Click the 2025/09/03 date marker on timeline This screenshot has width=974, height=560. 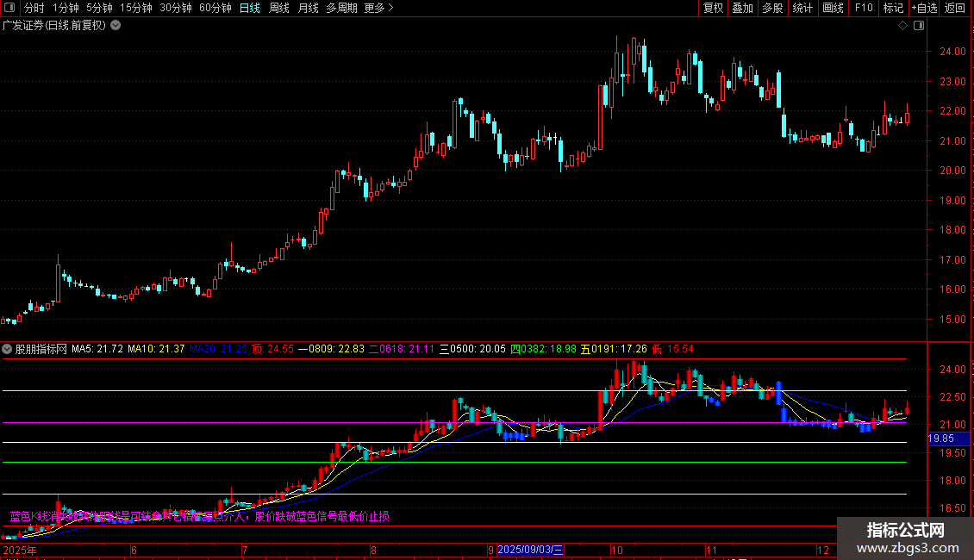pos(531,550)
